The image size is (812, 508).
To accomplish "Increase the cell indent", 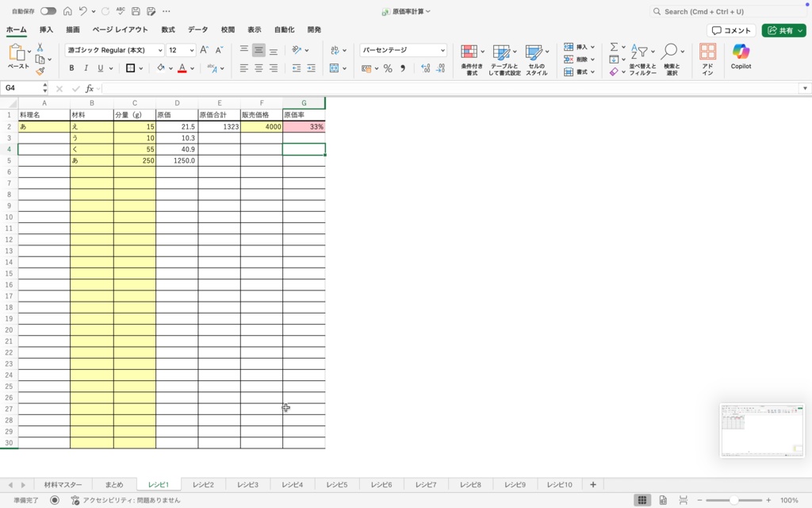I will 311,68.
